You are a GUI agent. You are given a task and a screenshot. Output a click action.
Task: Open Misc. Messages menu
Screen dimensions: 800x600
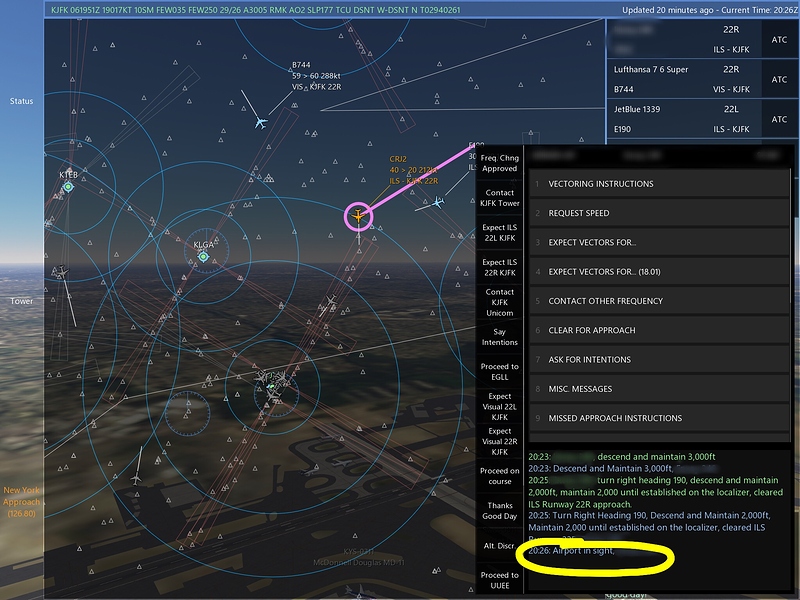[659, 389]
